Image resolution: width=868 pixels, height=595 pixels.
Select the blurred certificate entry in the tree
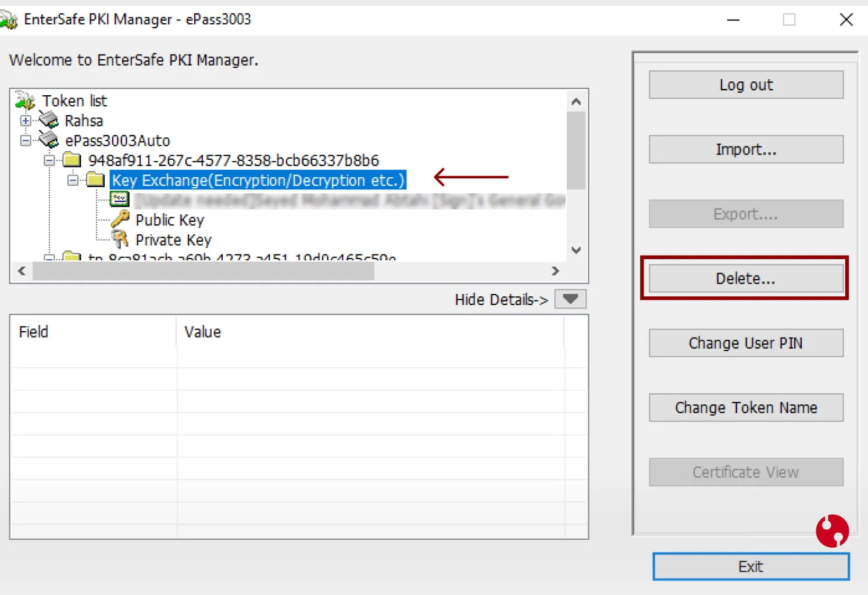coord(349,200)
